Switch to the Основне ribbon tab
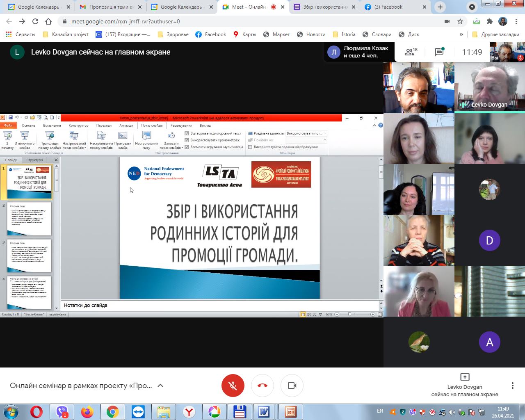The height and width of the screenshot is (420, 525). point(29,126)
